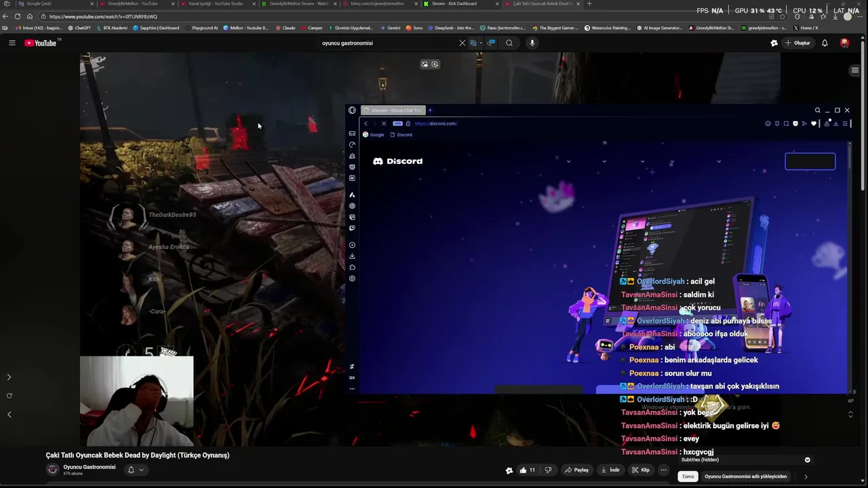
Task: Open the Claude bookmark
Action: 285,28
